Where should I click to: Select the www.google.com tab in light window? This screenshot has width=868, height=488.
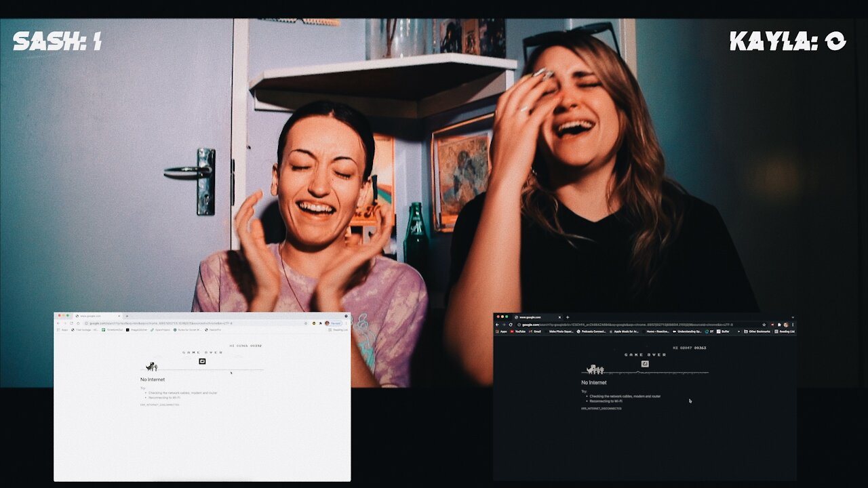(x=98, y=316)
